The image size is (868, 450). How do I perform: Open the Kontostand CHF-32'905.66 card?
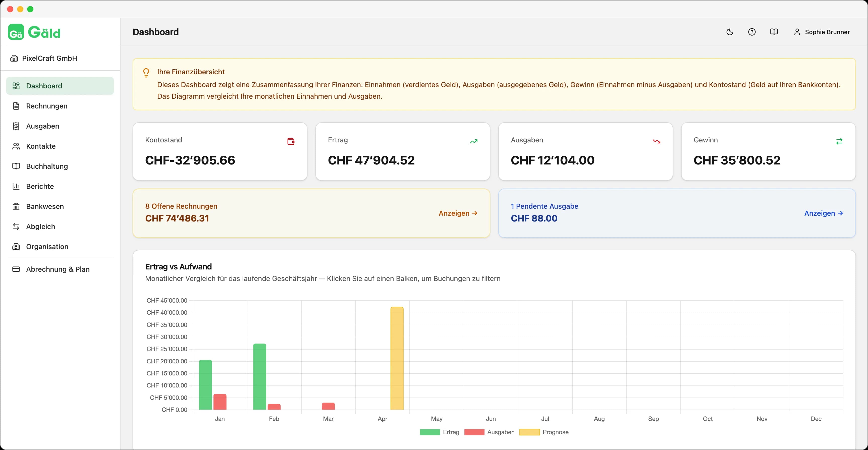(x=220, y=152)
